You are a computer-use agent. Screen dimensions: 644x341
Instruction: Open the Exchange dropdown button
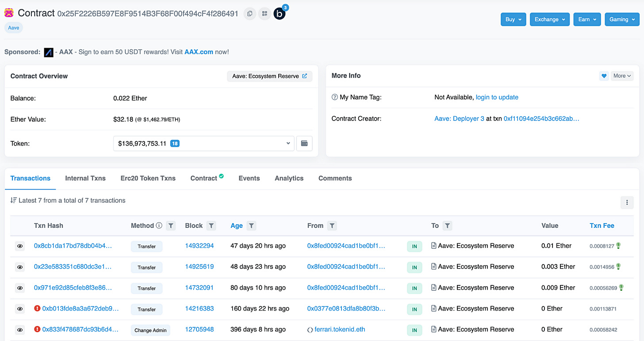[x=549, y=19]
